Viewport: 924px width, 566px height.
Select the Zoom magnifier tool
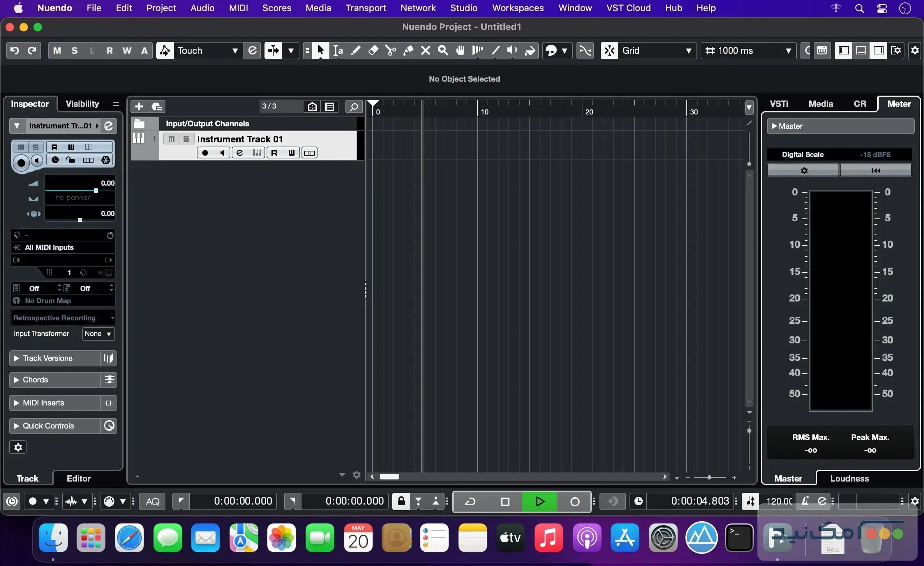pyautogui.click(x=443, y=51)
